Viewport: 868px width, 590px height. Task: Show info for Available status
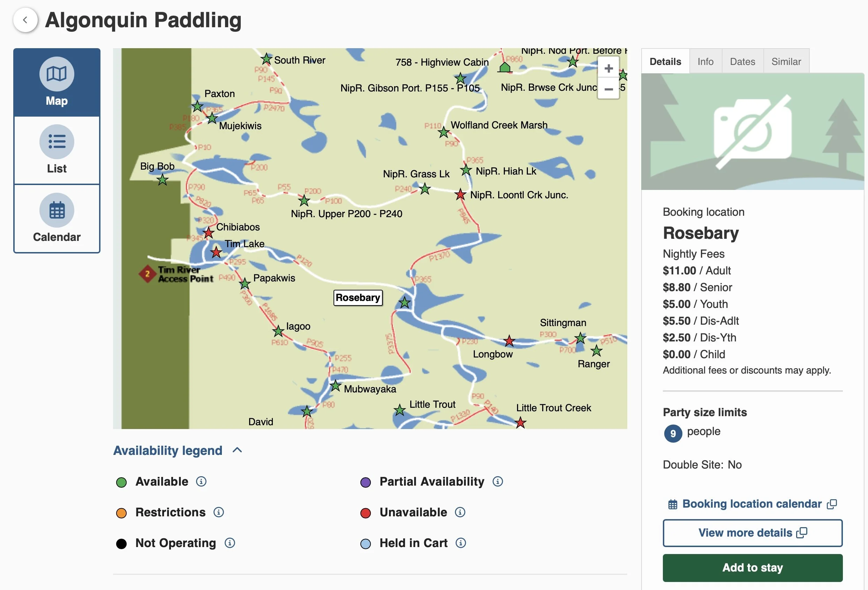point(201,481)
